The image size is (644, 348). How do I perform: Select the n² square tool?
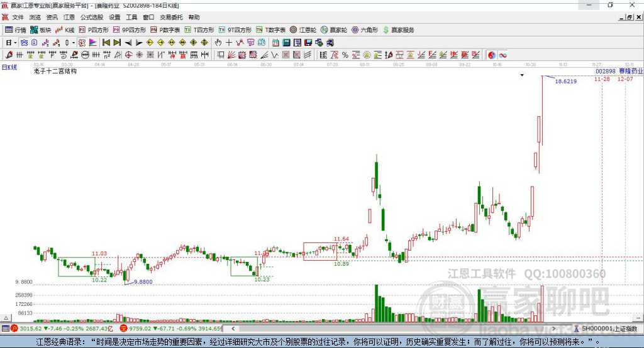(107, 55)
